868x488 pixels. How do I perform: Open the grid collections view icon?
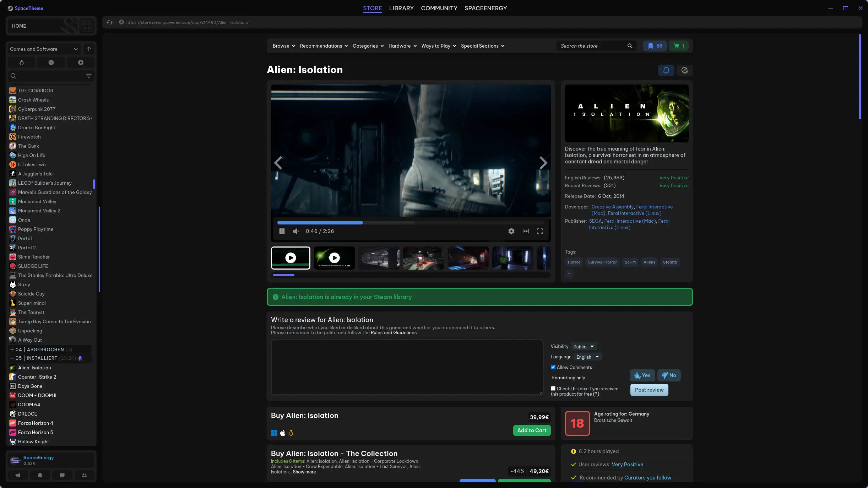pos(87,26)
